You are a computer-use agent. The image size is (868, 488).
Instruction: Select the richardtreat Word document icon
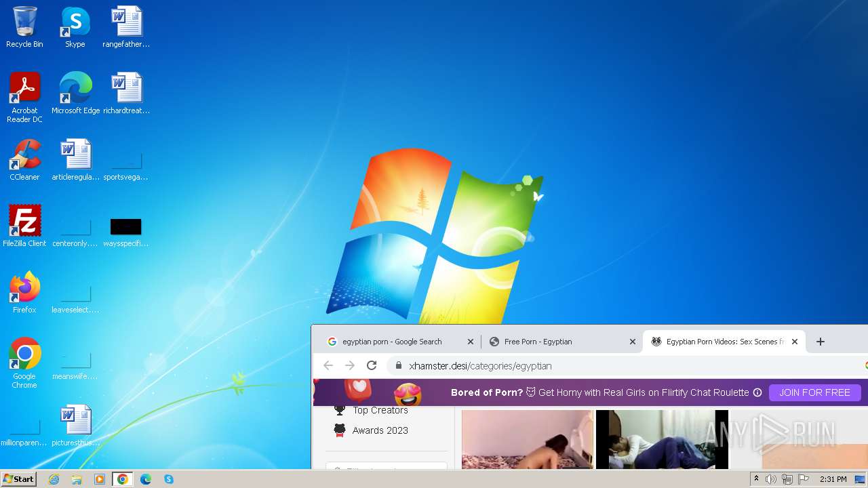click(126, 94)
